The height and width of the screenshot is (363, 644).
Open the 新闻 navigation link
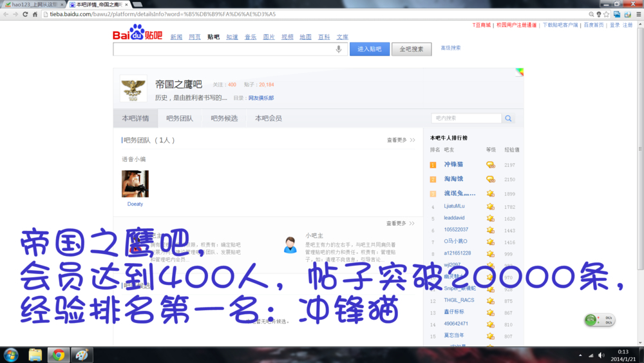pos(176,37)
